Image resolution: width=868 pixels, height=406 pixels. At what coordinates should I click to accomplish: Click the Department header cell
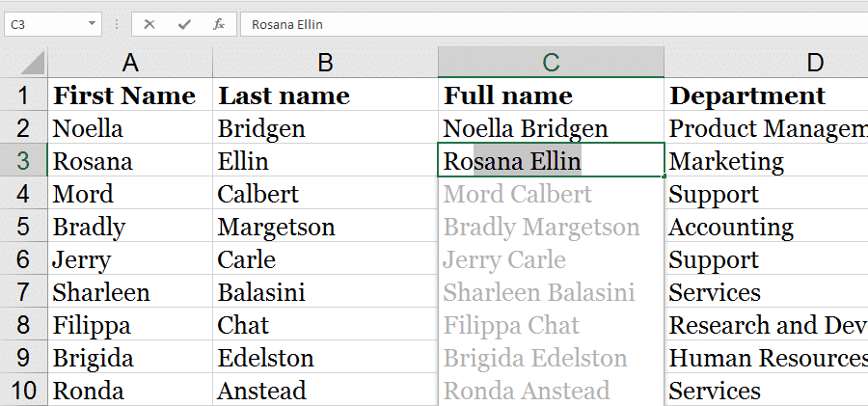pos(766,95)
